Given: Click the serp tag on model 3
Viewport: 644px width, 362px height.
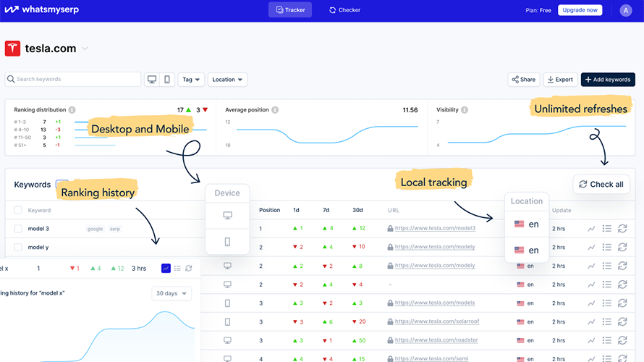Looking at the screenshot, I should pos(115,229).
